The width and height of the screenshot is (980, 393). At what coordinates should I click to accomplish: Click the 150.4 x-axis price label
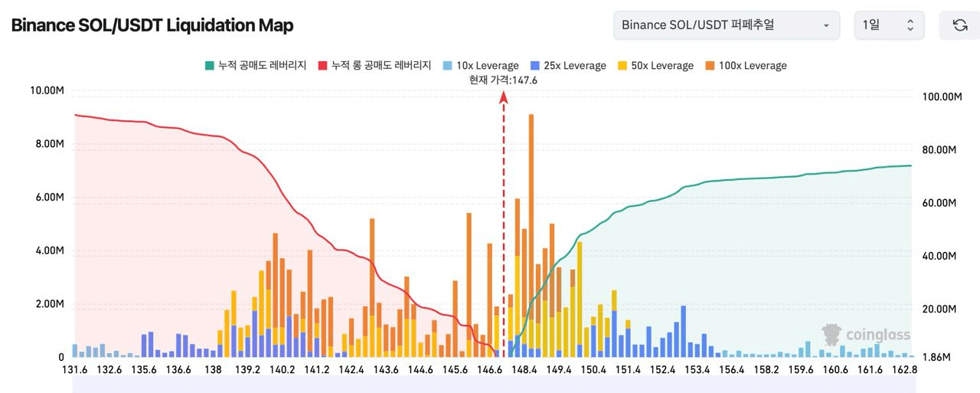(593, 369)
